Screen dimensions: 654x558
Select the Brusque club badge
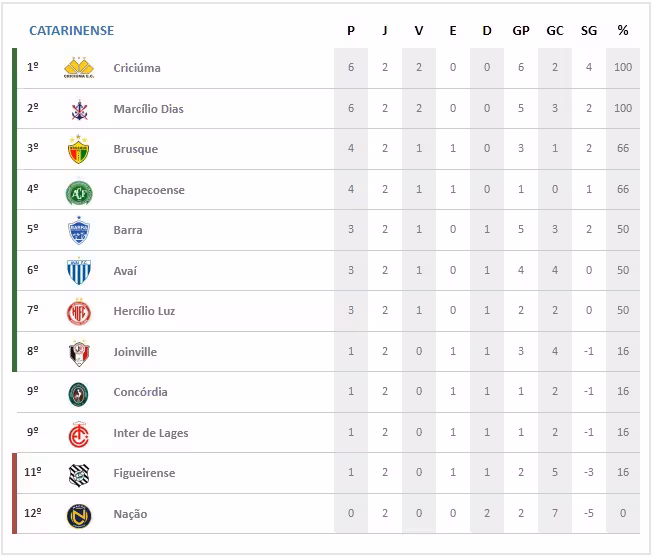pyautogui.click(x=78, y=149)
